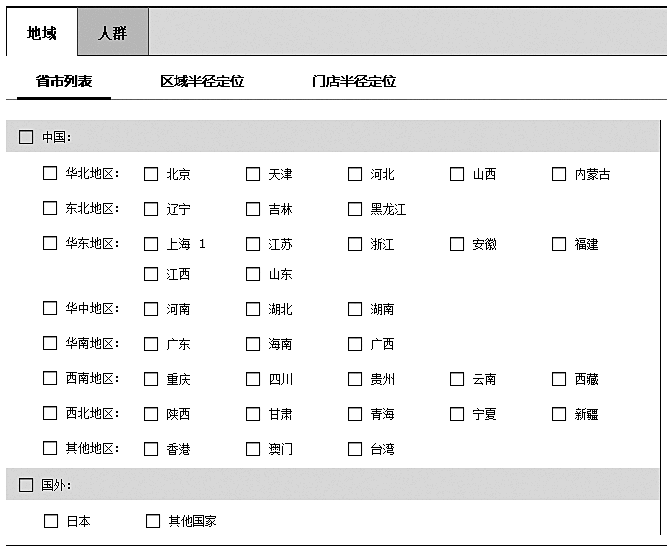The image size is (667, 553).
Task: Select the 地域 tab
Action: (x=42, y=33)
